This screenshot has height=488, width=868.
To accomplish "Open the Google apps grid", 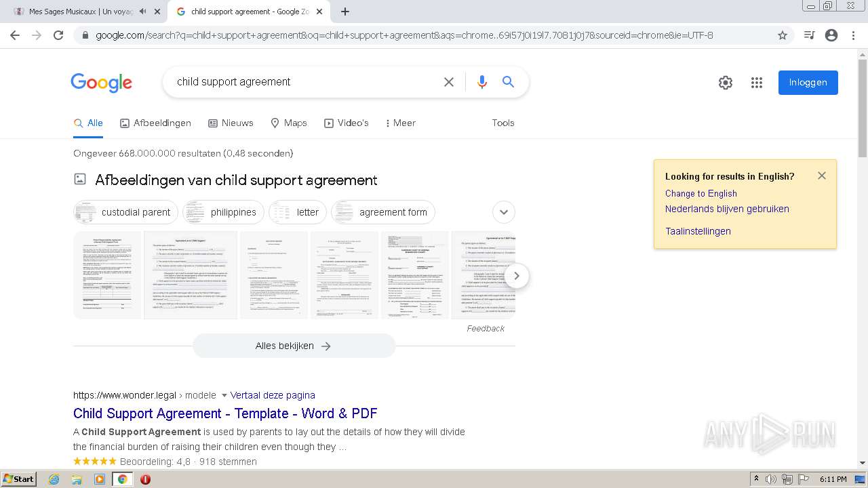I will click(757, 83).
